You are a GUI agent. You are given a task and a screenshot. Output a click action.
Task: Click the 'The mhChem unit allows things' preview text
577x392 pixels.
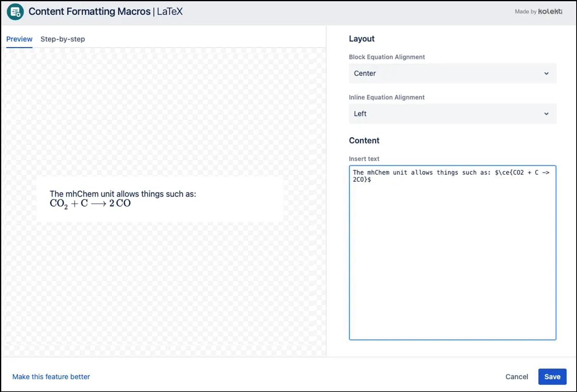[x=123, y=194]
